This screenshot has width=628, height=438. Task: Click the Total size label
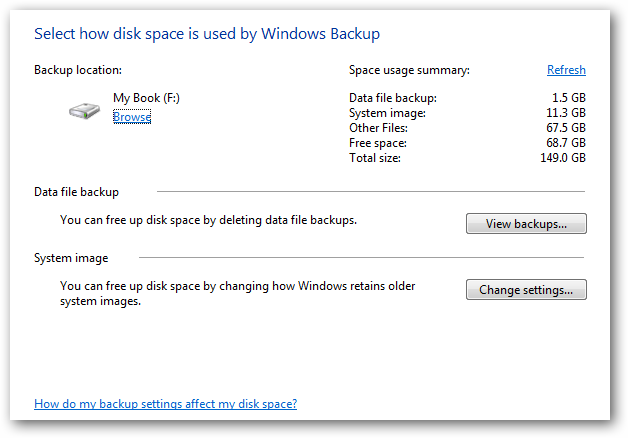coord(376,158)
